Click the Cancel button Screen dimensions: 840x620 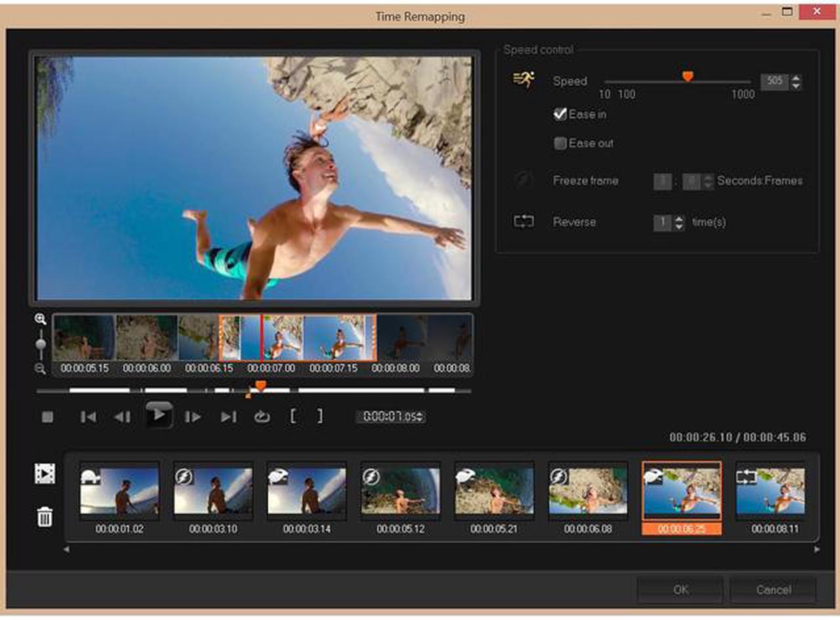point(773,590)
